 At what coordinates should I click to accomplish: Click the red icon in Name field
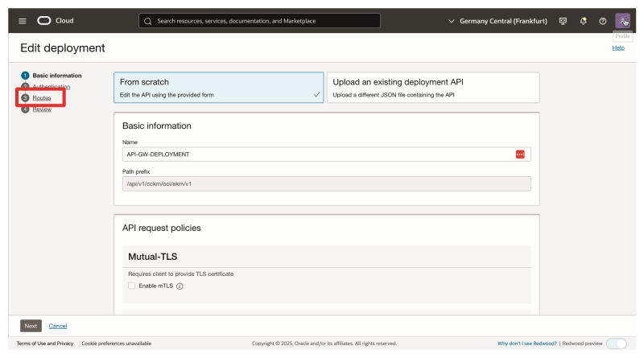(520, 154)
